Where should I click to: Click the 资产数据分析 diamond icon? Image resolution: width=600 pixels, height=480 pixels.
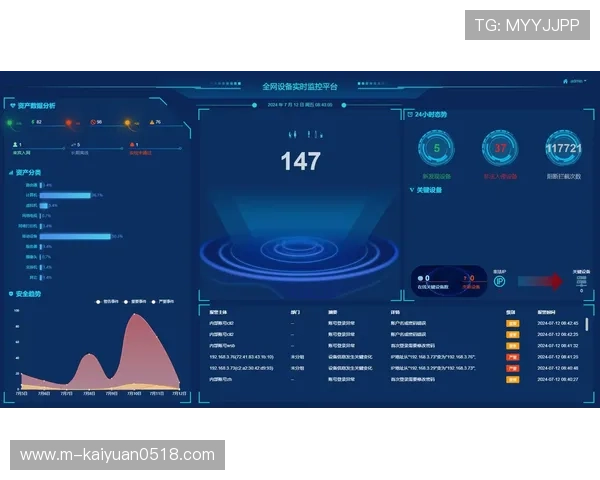point(11,104)
